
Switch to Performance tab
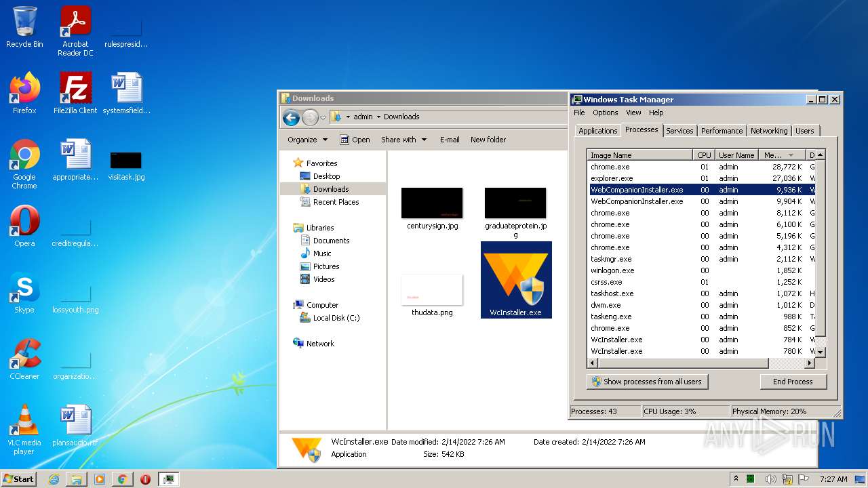tap(722, 131)
